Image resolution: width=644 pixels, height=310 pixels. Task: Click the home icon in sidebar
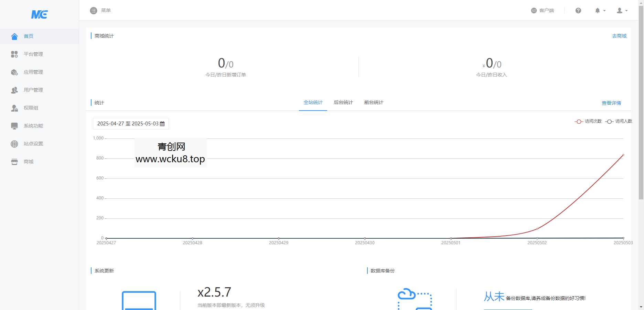click(14, 37)
